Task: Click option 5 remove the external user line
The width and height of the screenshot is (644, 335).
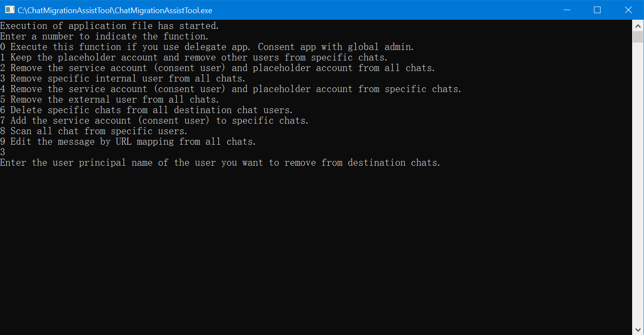Action: 110,100
